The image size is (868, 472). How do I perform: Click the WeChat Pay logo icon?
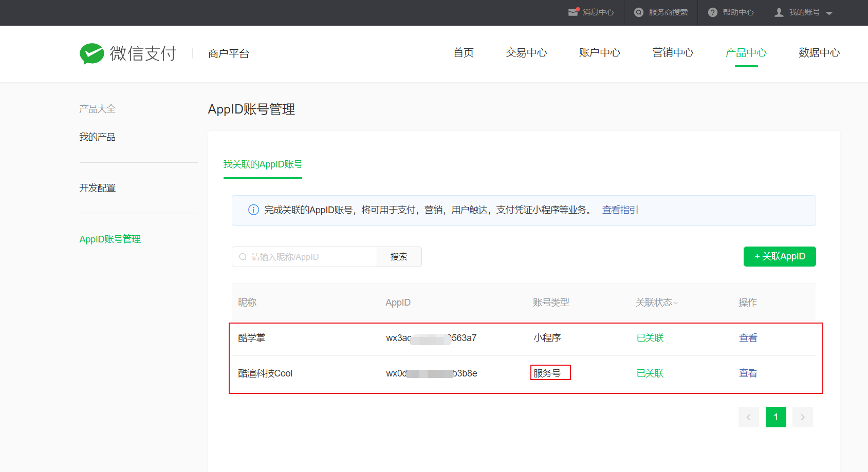pyautogui.click(x=92, y=53)
